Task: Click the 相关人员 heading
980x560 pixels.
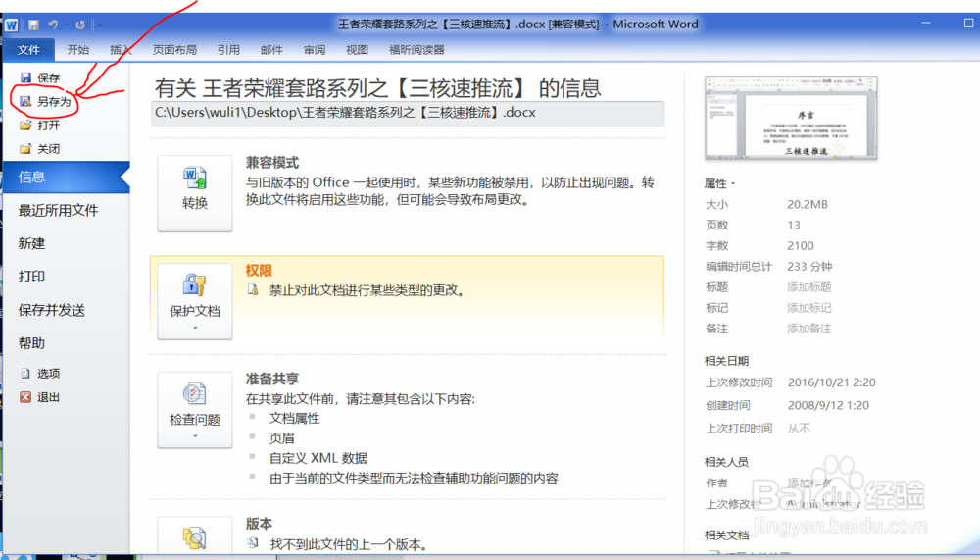Action: tap(726, 462)
